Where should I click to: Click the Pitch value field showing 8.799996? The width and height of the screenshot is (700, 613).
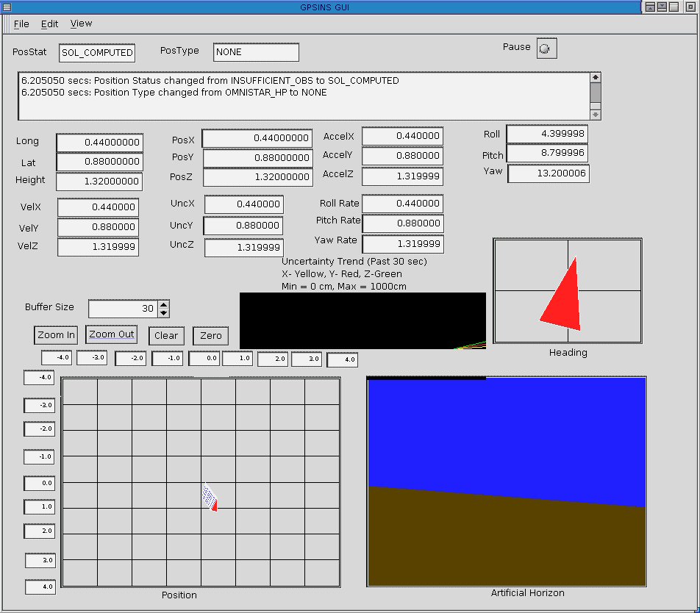(x=548, y=153)
